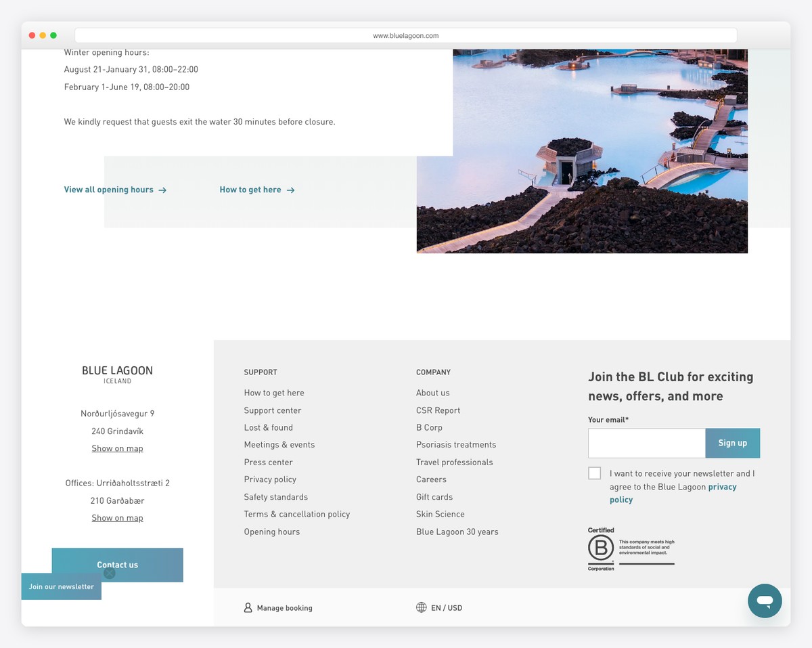
Task: Open the privacy policy link in BL Club section
Action: (722, 486)
